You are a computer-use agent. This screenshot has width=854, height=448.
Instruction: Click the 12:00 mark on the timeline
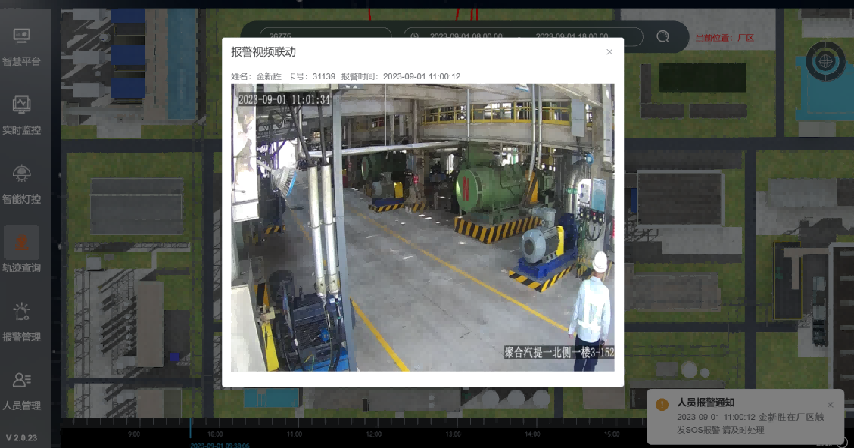coord(373,436)
